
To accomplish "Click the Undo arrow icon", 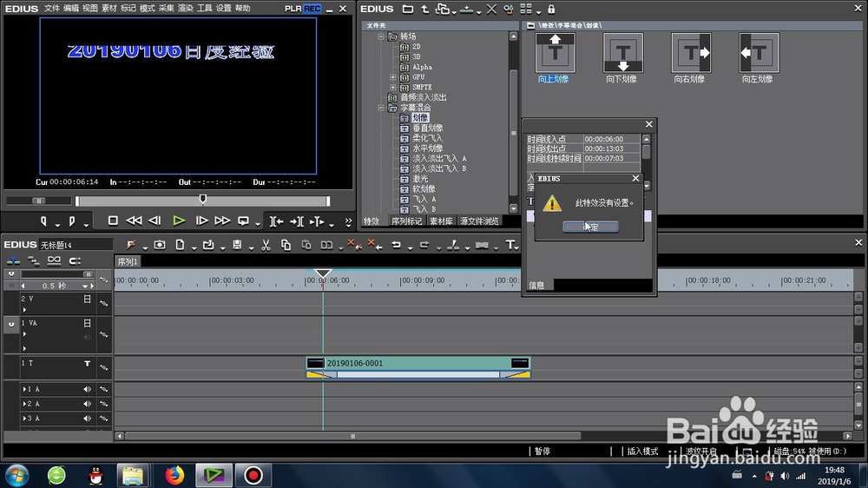I will [397, 245].
